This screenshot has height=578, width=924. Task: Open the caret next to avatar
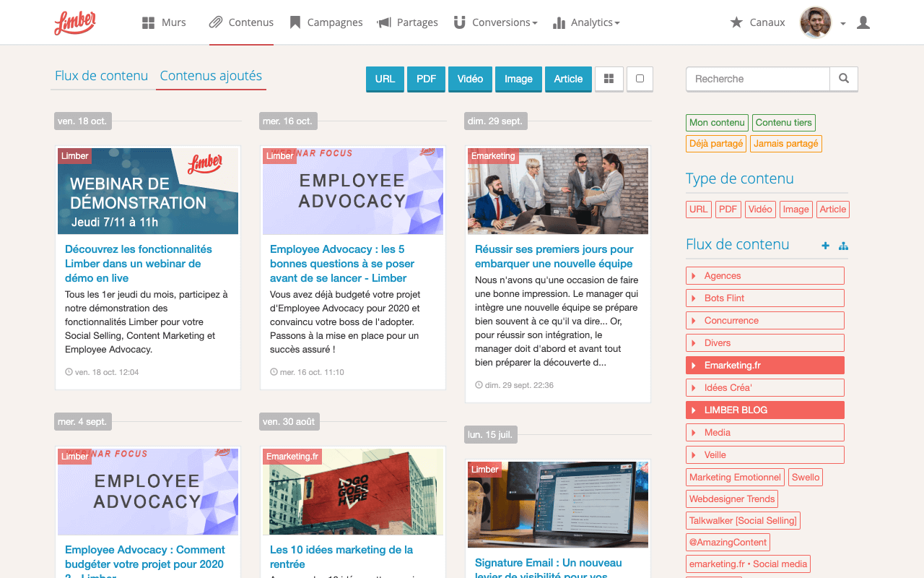click(843, 24)
